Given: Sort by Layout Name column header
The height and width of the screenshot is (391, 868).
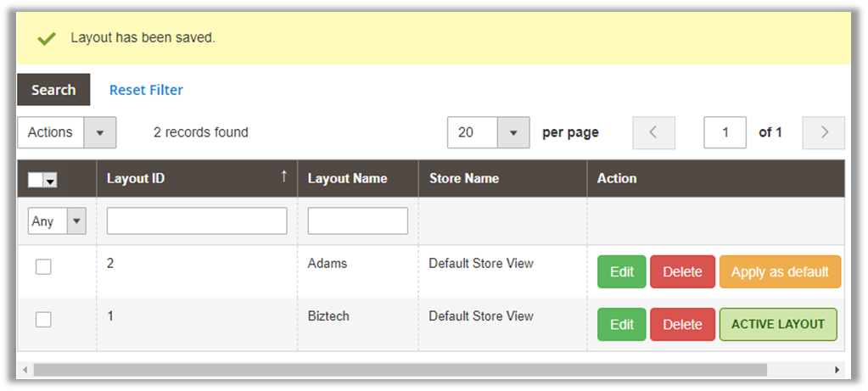Looking at the screenshot, I should point(347,178).
